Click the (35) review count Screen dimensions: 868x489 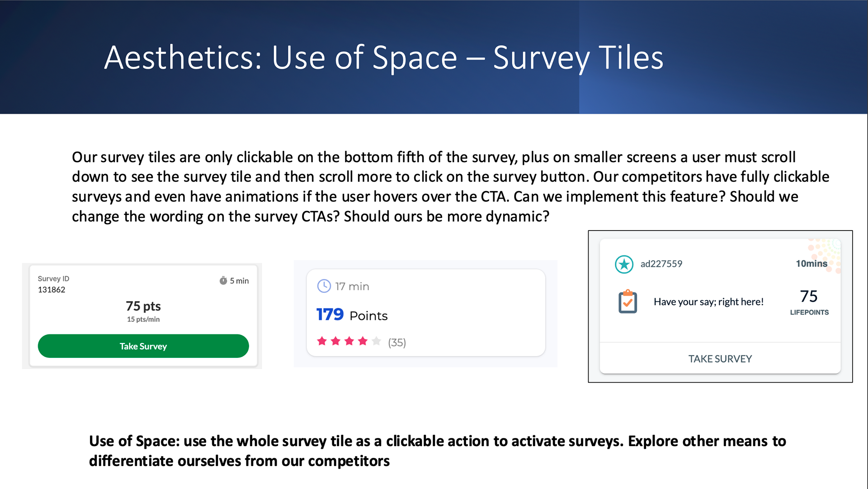[397, 343]
